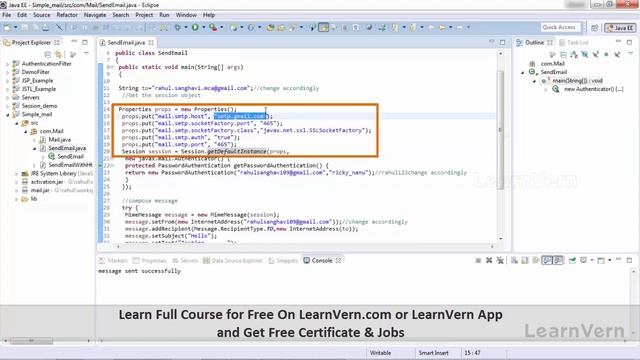Click the Project Explorer horizontal scrollbar
The width and height of the screenshot is (640, 360).
pyautogui.click(x=31, y=340)
